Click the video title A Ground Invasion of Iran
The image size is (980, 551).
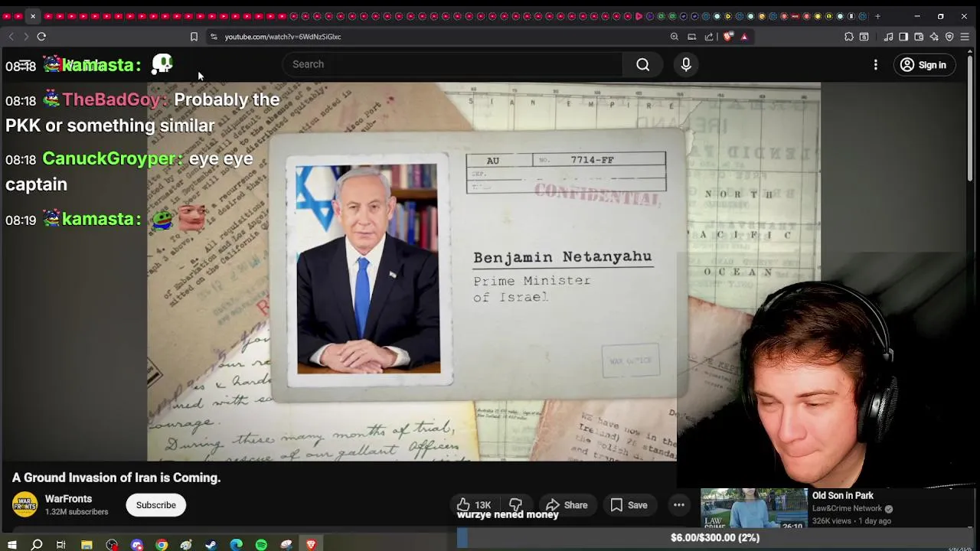(116, 478)
